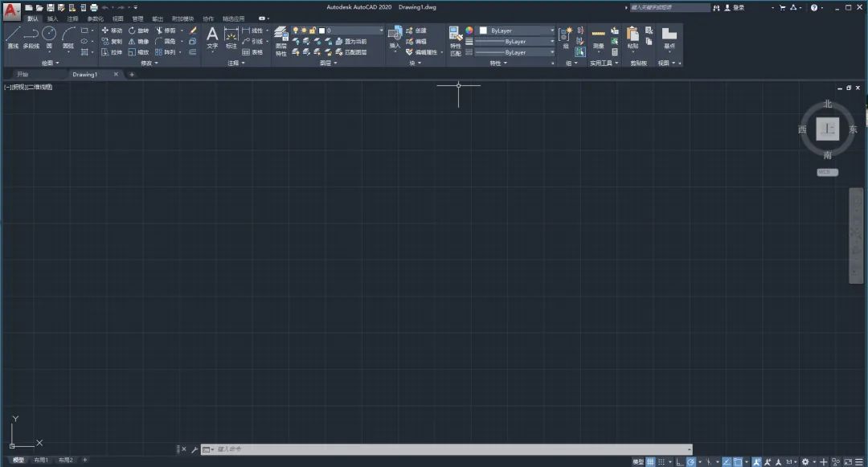
Task: Click the Dimension (标注) tool
Action: tap(231, 38)
